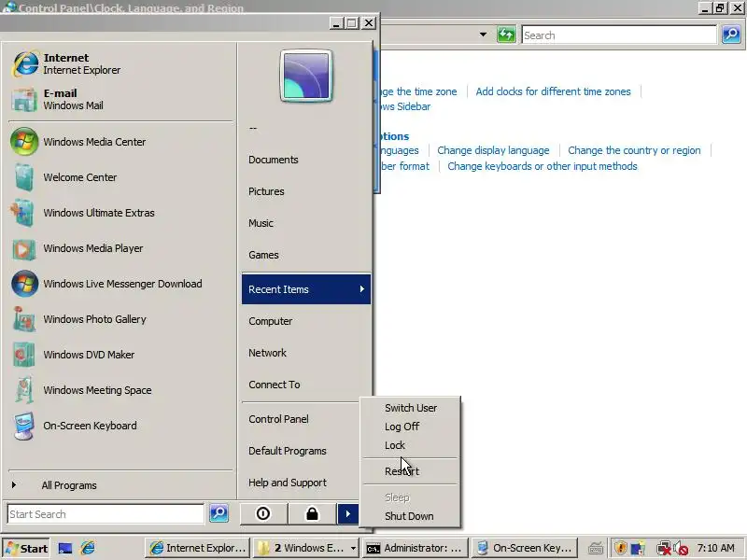Screen dimensions: 747x560
Task: Click the security shield tray icon
Action: [620, 548]
